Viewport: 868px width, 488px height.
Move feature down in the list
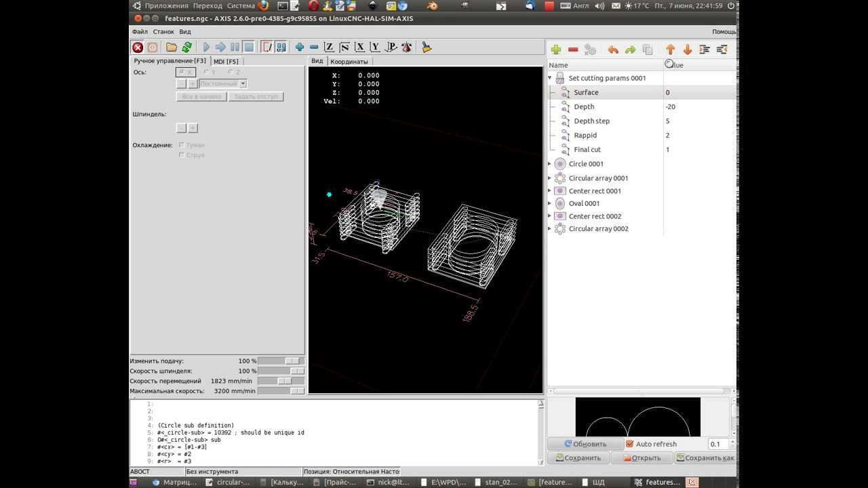[x=687, y=49]
